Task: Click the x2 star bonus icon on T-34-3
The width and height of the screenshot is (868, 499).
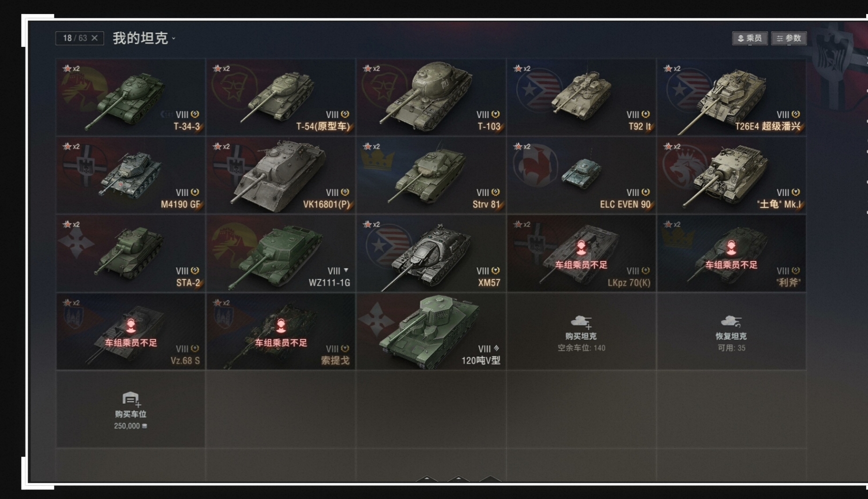Action: point(71,68)
